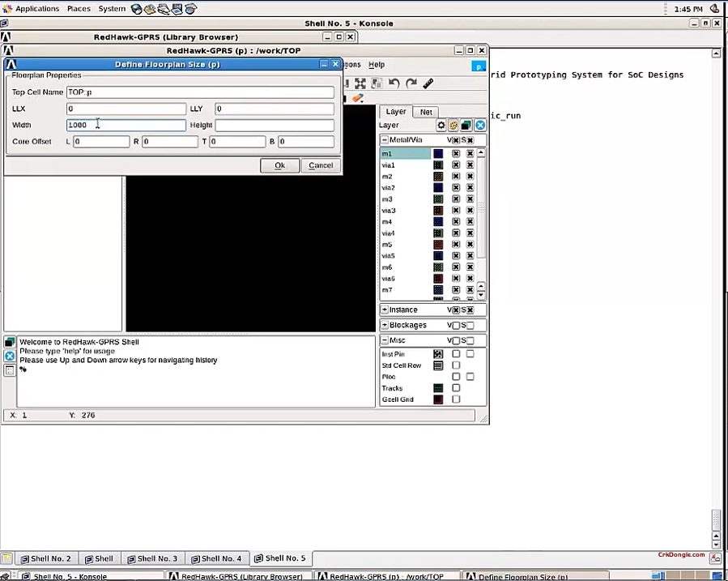
Task: Open the Layer panel settings gear icon
Action: [441, 125]
